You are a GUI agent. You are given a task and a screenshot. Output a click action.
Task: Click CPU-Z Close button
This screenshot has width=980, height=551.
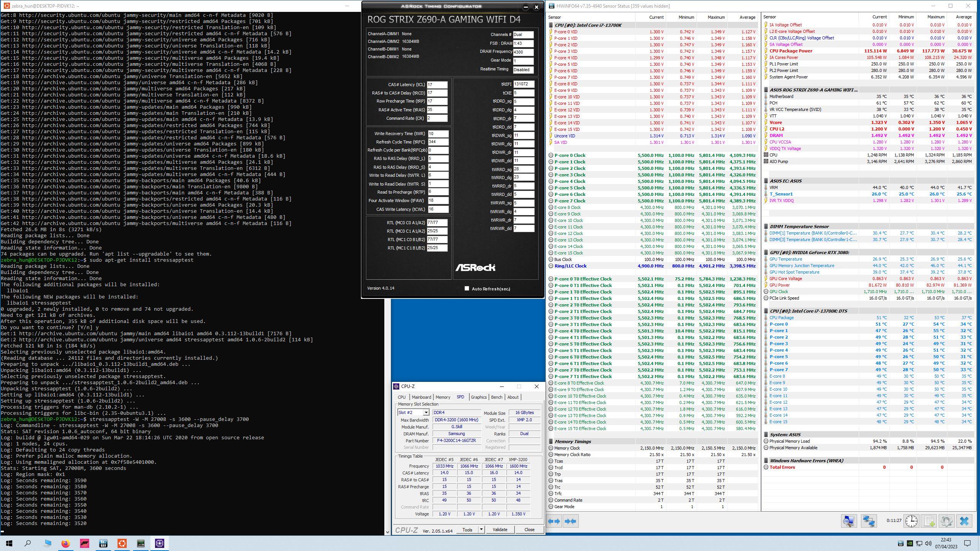[x=529, y=530]
